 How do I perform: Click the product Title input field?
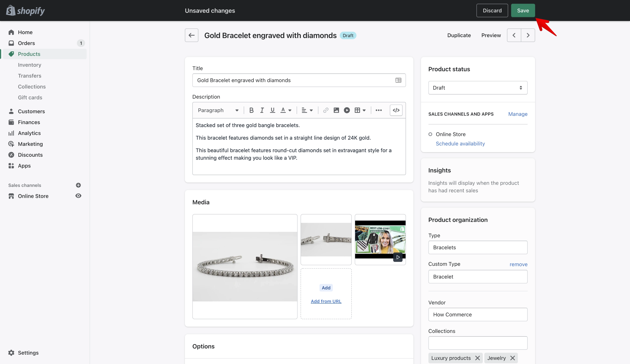tap(299, 80)
